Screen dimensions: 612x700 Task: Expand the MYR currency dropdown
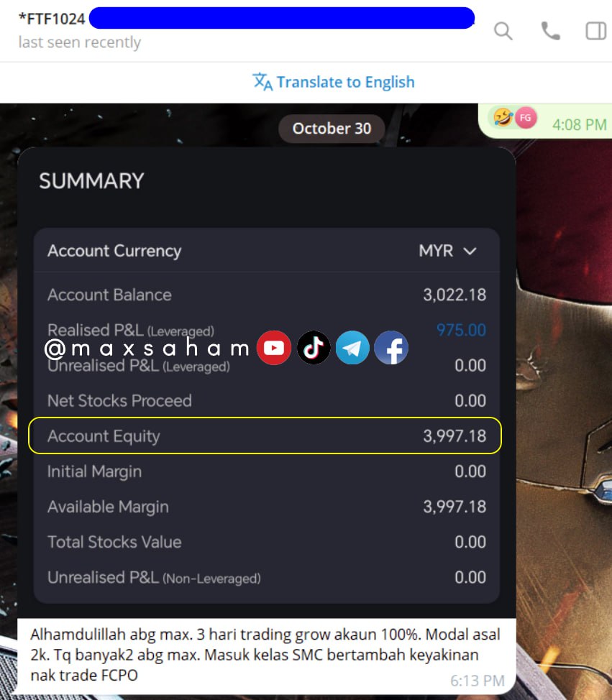click(447, 251)
